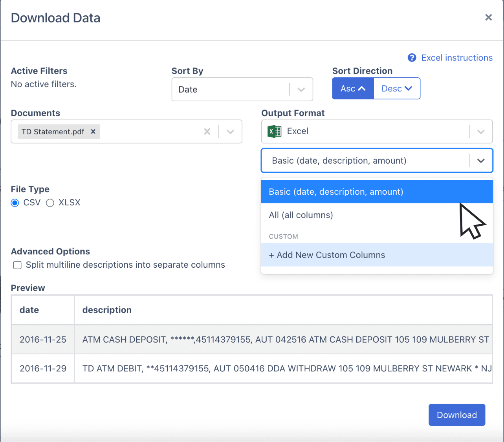Choose Basic (date, description, amount) option
The height and width of the screenshot is (442, 504).
(377, 192)
